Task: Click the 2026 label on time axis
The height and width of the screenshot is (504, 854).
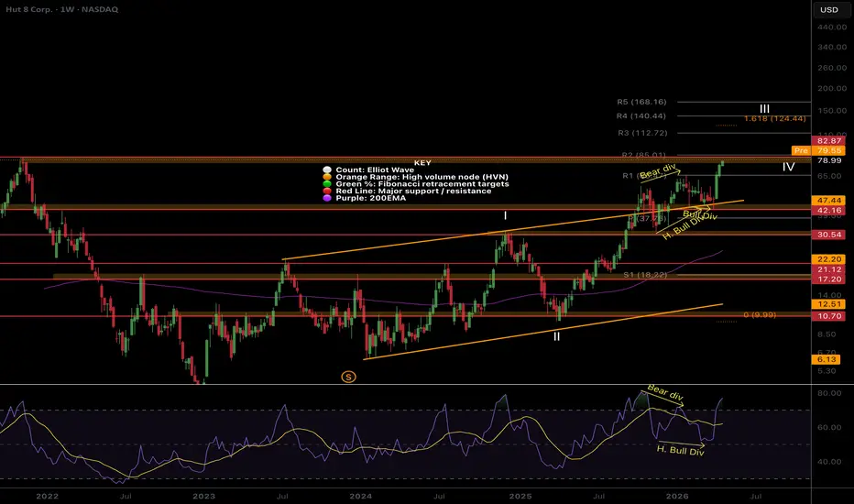Action: click(x=677, y=497)
